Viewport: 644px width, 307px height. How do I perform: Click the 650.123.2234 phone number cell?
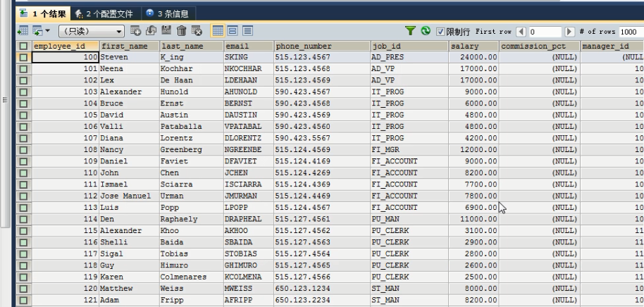[323, 300]
